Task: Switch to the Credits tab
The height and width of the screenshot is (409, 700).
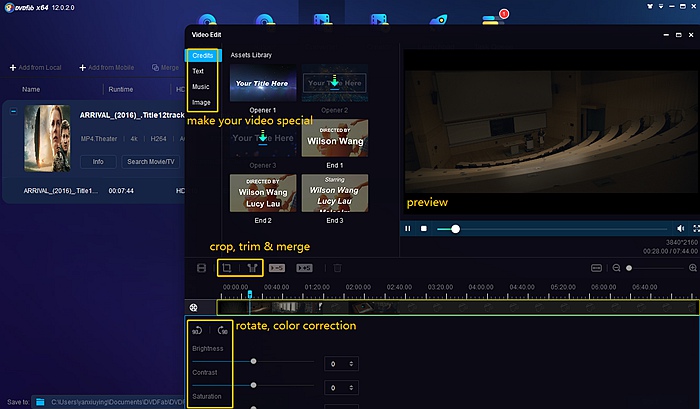Action: (x=203, y=55)
